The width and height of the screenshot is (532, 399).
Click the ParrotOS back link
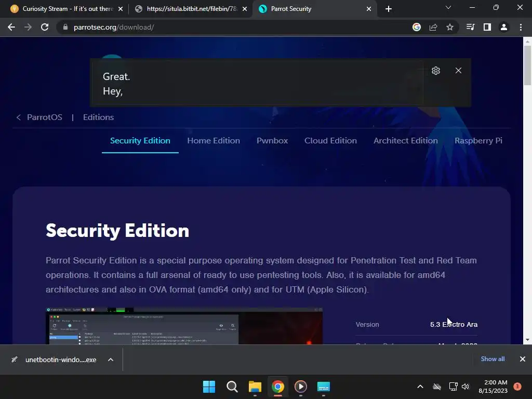39,117
